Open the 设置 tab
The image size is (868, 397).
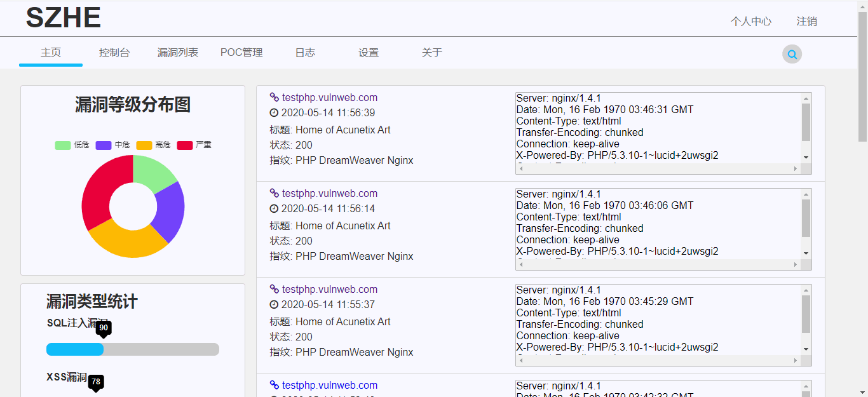pos(369,53)
